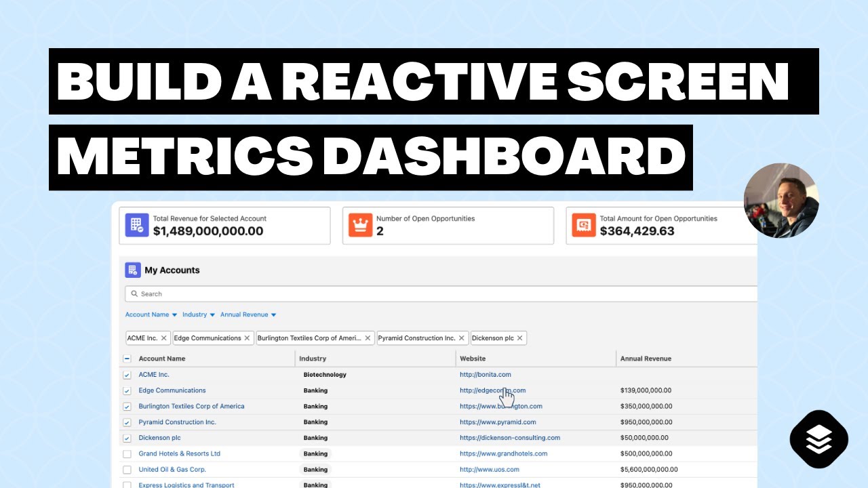The width and height of the screenshot is (868, 488).
Task: Visit https://dickenson-consulting.com link
Action: pyautogui.click(x=510, y=438)
